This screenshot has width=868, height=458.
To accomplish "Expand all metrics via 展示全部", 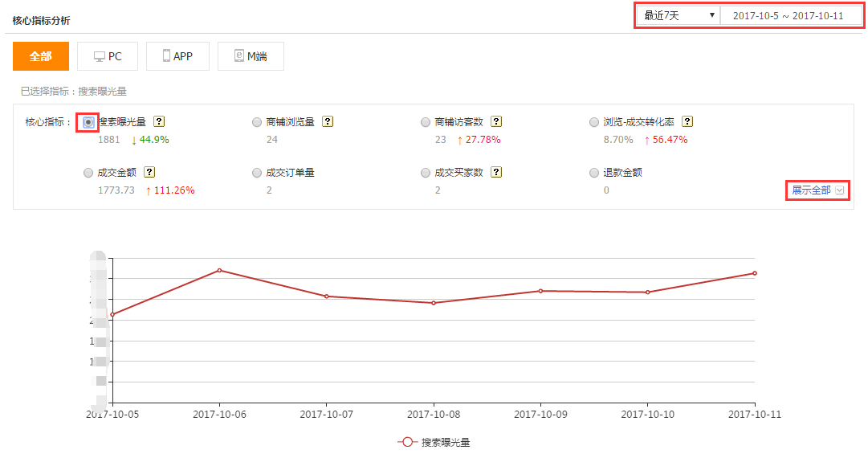I will click(817, 190).
